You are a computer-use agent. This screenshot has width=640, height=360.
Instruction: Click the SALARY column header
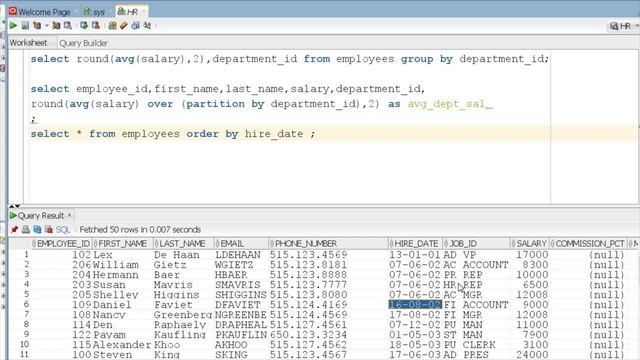(529, 244)
